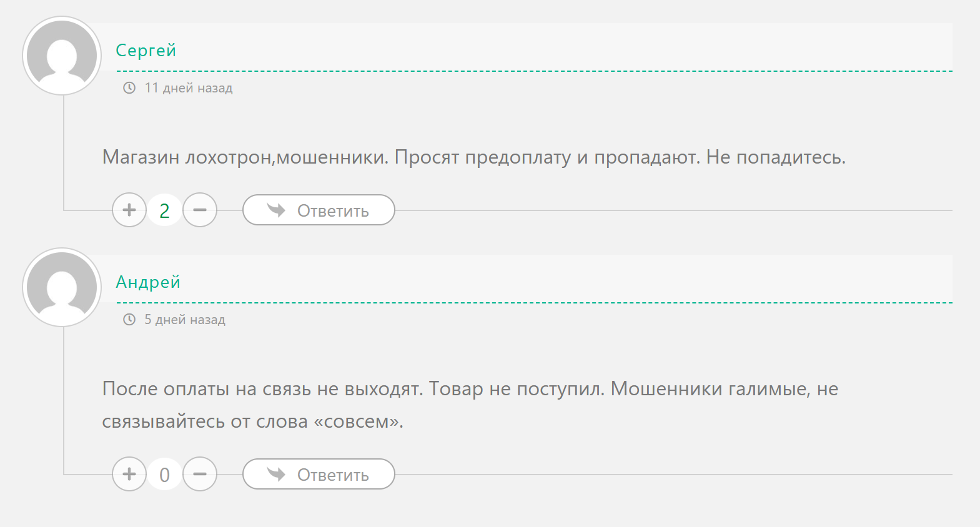Click the plus icon under Андрей's comment
980x527 pixels.
click(x=129, y=474)
